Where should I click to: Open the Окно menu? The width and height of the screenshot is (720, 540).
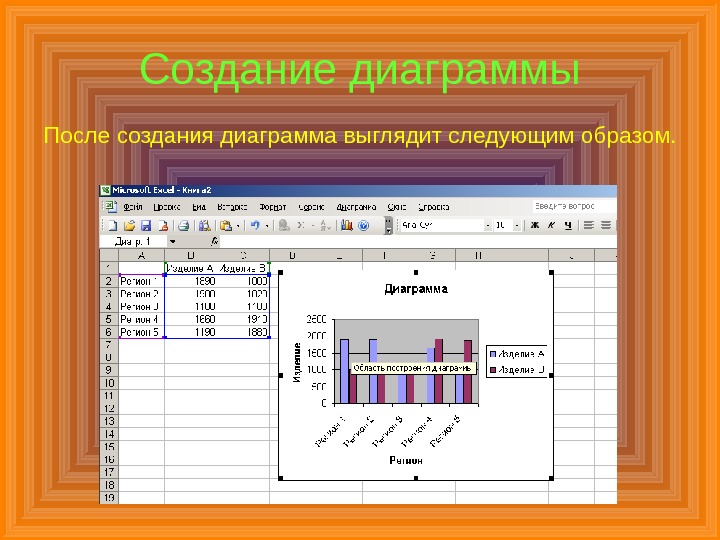[397, 207]
